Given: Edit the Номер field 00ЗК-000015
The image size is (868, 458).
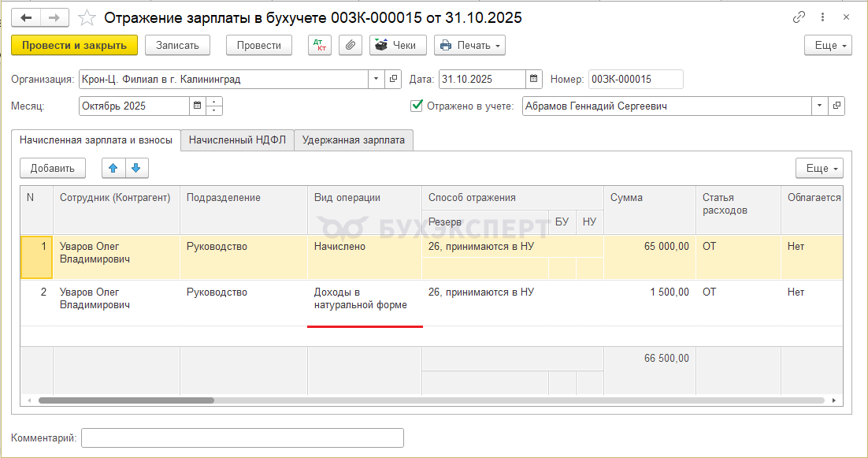Looking at the screenshot, I should pyautogui.click(x=636, y=79).
